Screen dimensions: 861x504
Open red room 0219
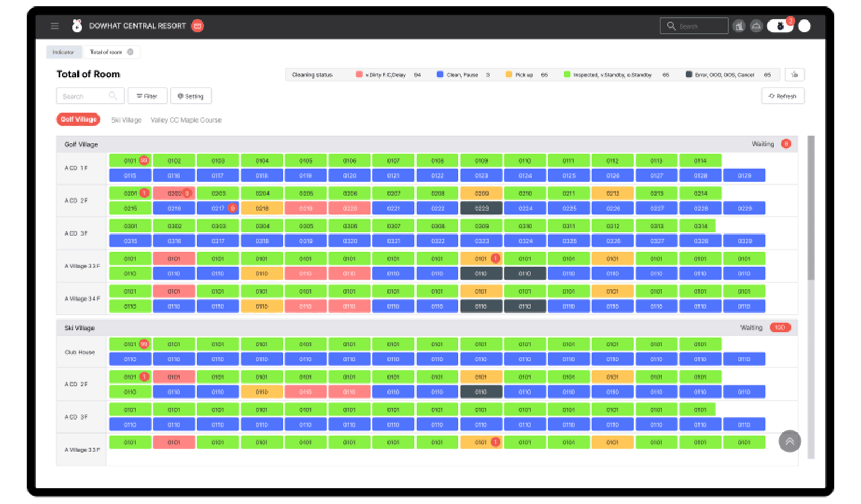(x=306, y=208)
